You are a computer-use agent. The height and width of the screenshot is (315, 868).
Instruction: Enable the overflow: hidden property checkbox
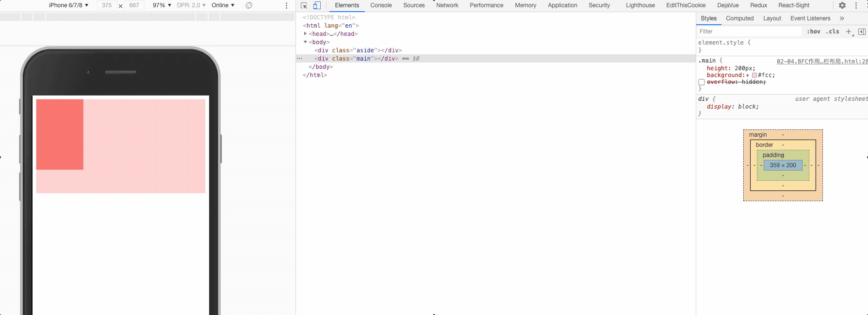(702, 82)
